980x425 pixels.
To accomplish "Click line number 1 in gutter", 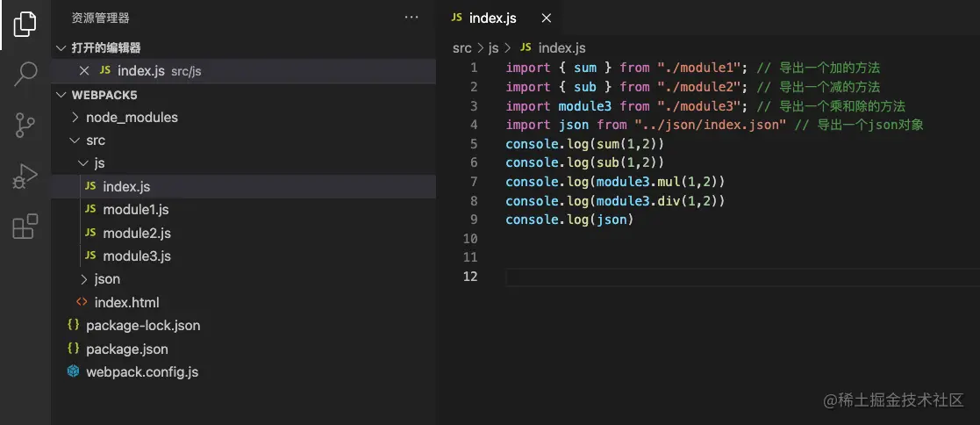I will (474, 68).
